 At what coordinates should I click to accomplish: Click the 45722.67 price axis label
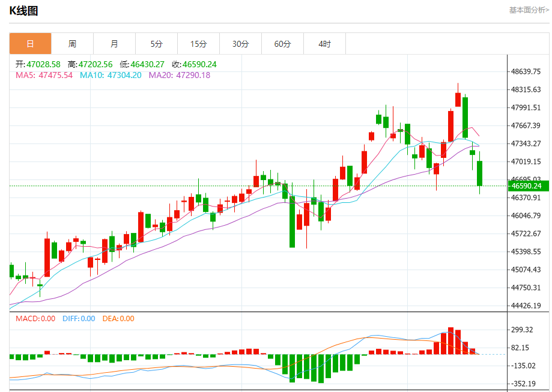coord(526,234)
